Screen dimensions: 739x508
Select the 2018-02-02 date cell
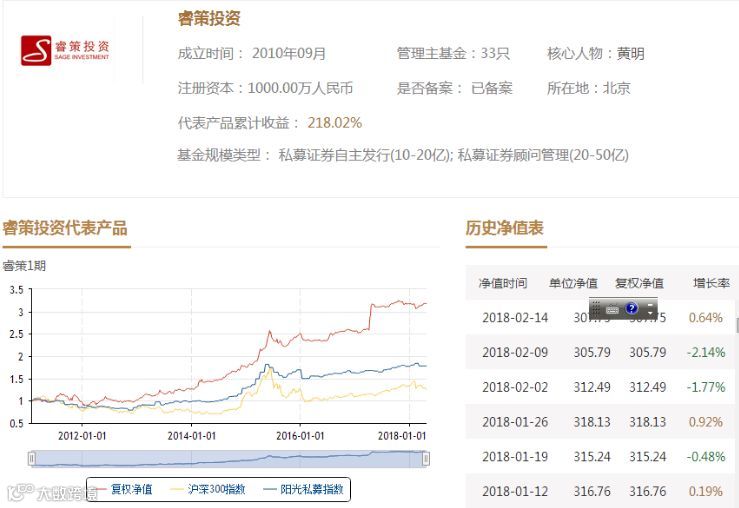pos(515,387)
